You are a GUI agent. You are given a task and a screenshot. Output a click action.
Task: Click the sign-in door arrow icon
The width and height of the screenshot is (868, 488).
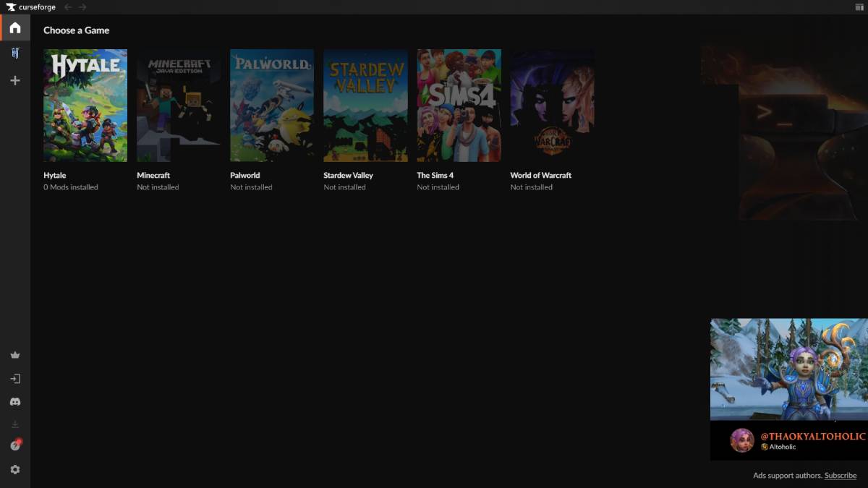[x=15, y=379]
